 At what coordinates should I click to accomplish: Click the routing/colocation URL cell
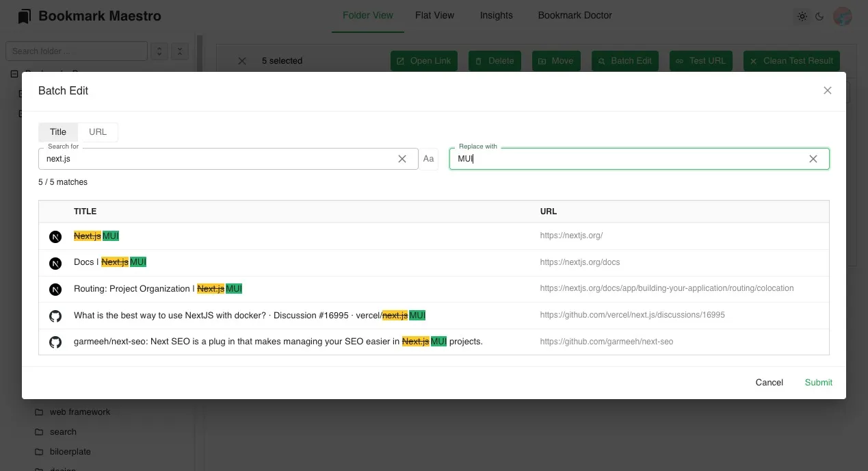[667, 288]
